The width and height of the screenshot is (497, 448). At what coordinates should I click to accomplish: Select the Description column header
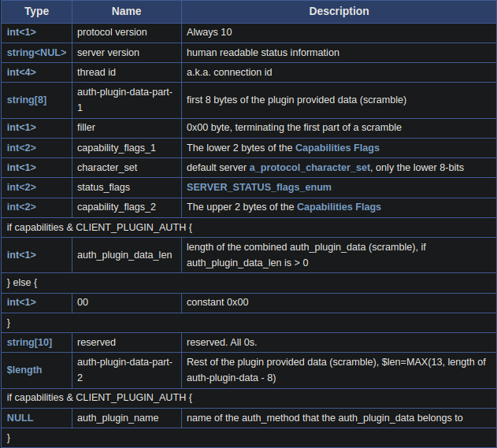coord(339,11)
